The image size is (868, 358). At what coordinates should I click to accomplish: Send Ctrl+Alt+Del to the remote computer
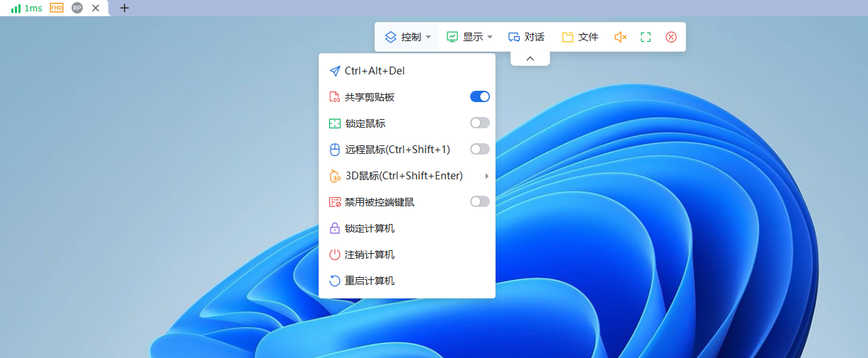[x=407, y=71]
